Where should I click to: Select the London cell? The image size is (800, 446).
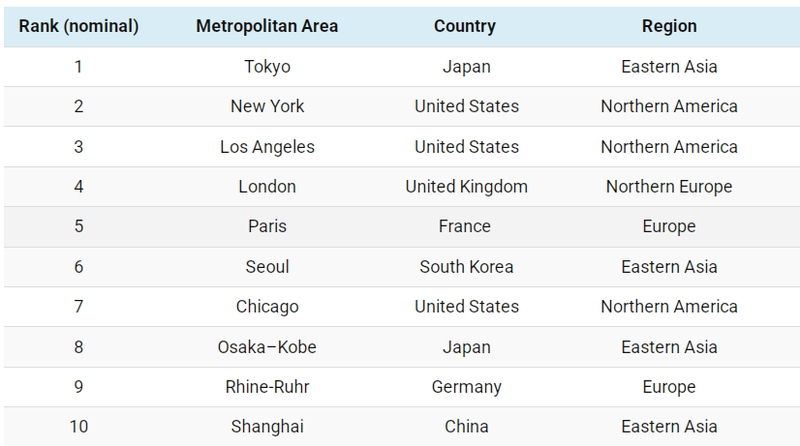[267, 187]
